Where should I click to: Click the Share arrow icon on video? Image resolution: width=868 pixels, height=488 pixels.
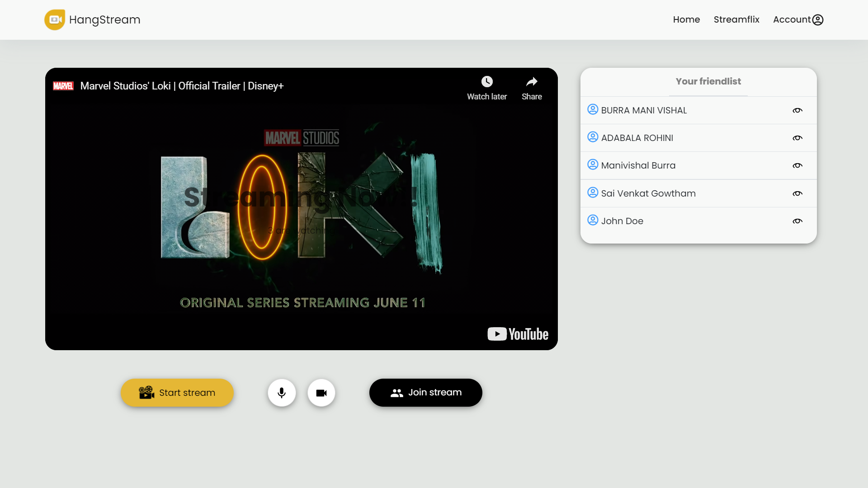tap(532, 82)
